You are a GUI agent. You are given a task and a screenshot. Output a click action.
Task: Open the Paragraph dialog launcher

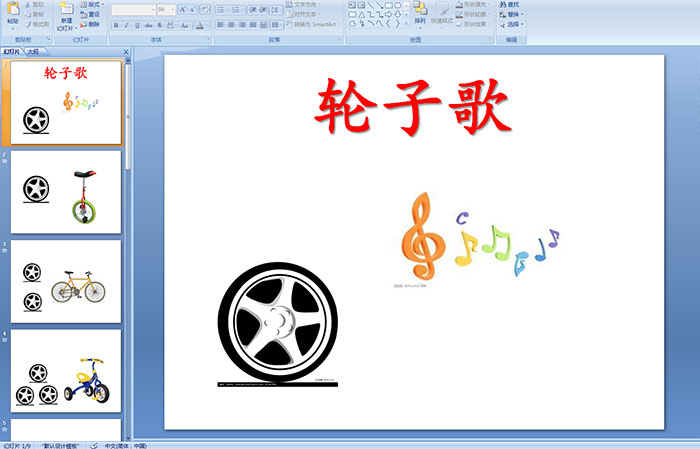(x=340, y=40)
